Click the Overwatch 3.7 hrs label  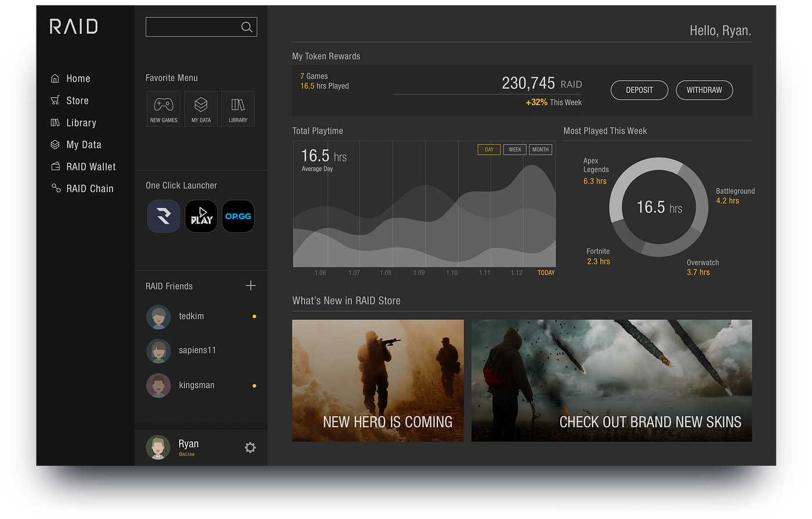point(703,267)
